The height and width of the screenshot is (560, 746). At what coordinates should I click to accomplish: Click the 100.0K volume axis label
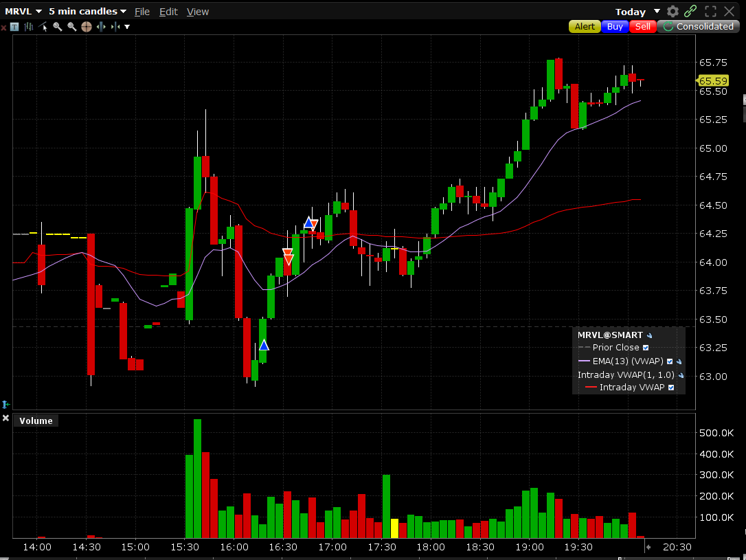[x=716, y=517]
